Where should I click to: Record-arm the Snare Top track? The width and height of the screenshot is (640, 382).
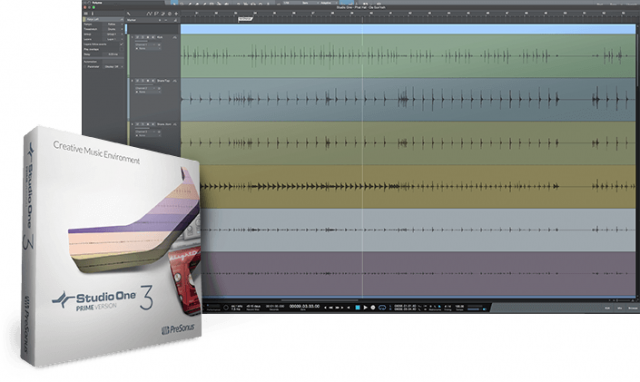coord(148,81)
